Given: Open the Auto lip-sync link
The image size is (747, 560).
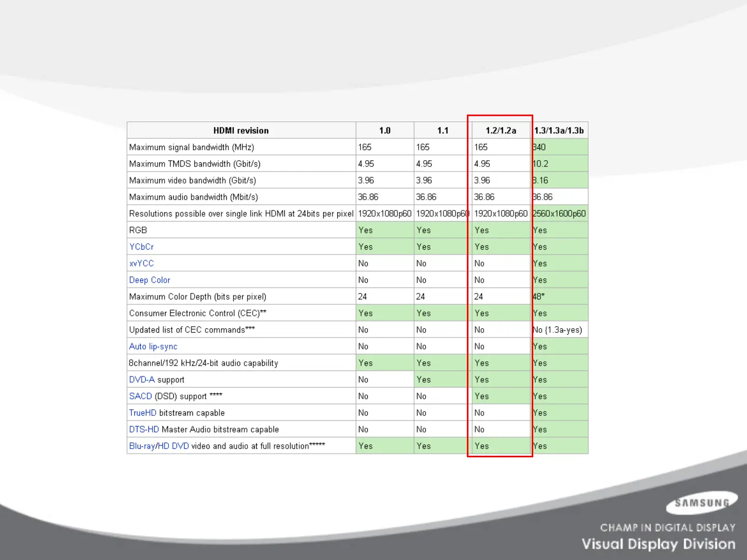Looking at the screenshot, I should pos(153,346).
